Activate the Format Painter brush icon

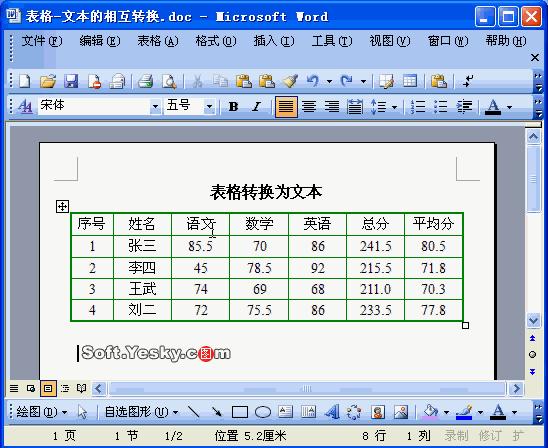(x=290, y=81)
